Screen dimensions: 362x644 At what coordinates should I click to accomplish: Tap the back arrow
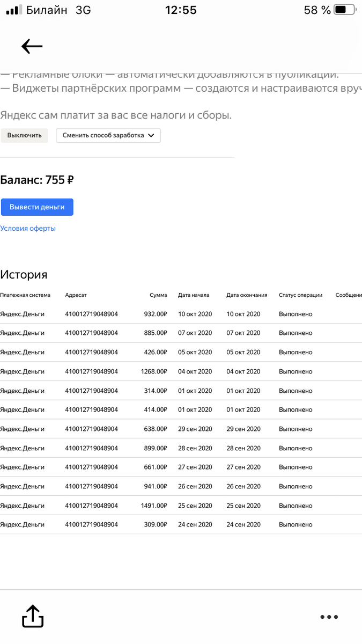tap(32, 47)
